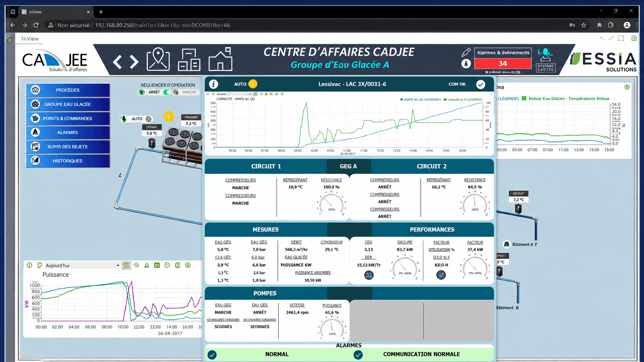Click the fullscreen icon at top right

pos(621,38)
